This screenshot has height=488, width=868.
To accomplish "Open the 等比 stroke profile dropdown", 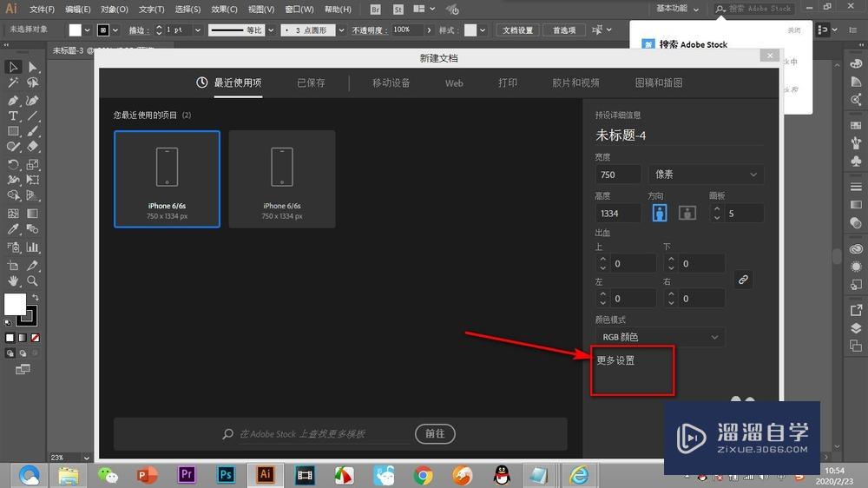I will [x=271, y=30].
